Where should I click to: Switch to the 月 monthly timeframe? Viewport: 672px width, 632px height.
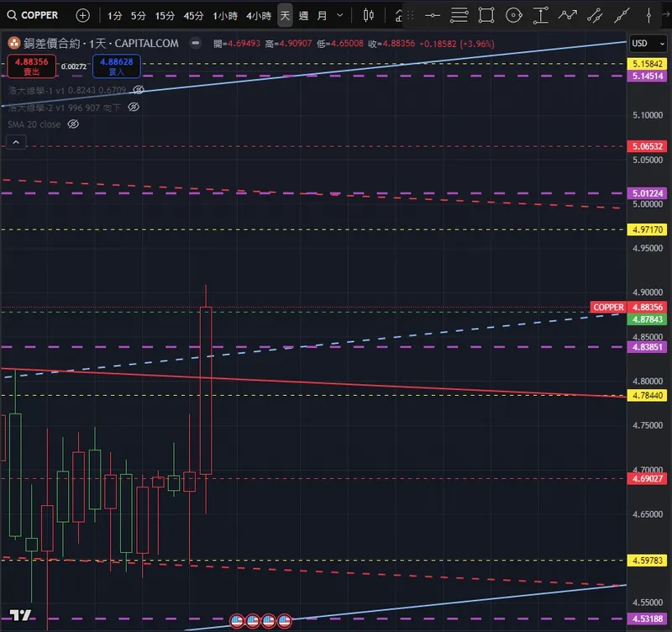(322, 16)
